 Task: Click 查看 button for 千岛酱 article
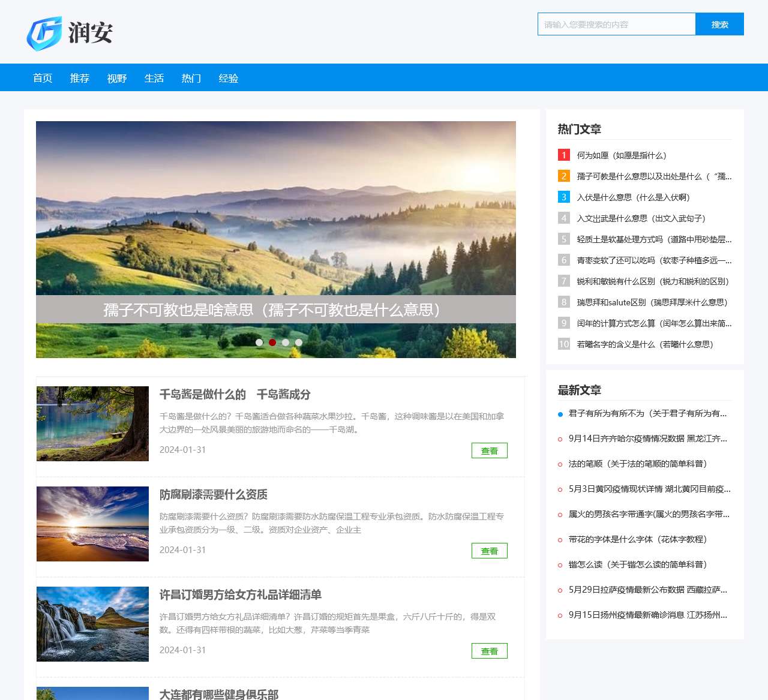(x=490, y=450)
